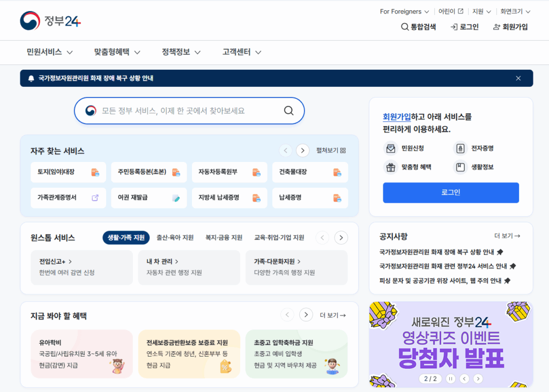Expand 펼쳐보기 grid view
Image resolution: width=549 pixels, height=392 pixels.
click(331, 151)
